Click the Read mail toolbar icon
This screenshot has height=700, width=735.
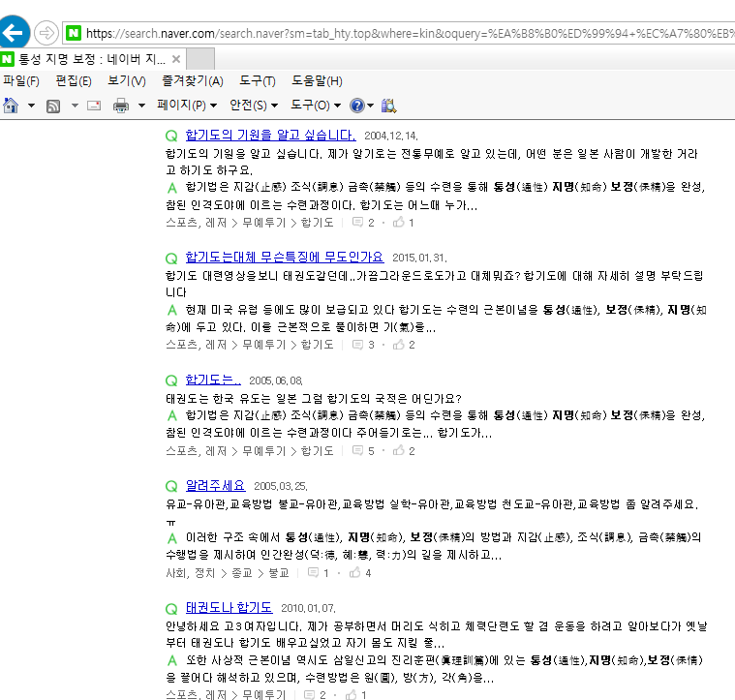pos(94,106)
